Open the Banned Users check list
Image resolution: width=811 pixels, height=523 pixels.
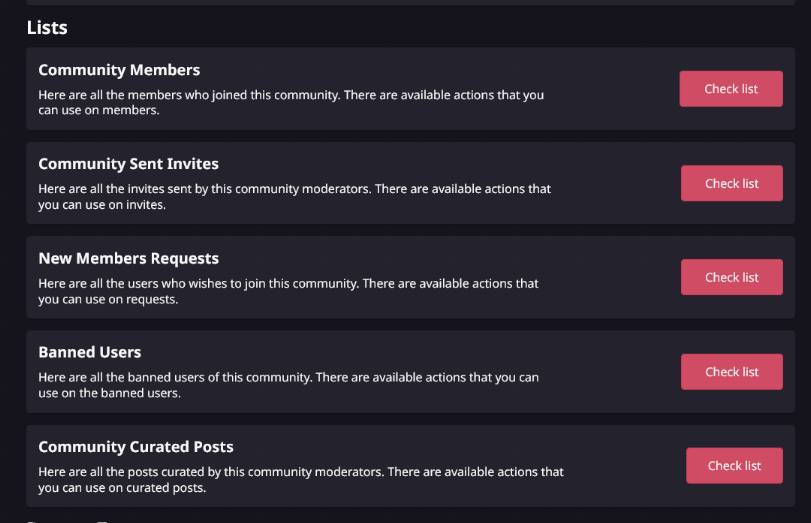tap(731, 372)
